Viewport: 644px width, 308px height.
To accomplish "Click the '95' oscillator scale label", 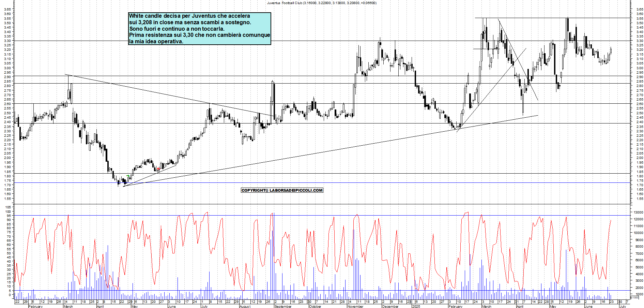I will click(x=9, y=216).
